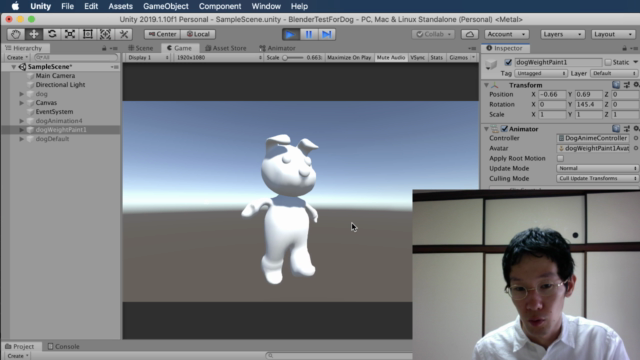Click the dogWeightPaint1 object cube icon in Inspector

pos(491,64)
